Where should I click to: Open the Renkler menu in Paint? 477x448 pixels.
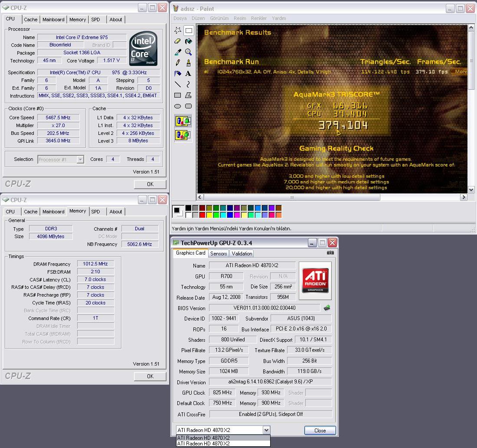coord(259,18)
